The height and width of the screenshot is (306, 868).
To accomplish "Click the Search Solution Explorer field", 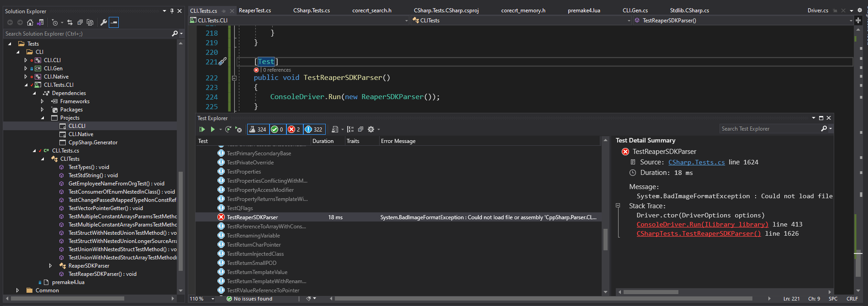I will [x=87, y=33].
